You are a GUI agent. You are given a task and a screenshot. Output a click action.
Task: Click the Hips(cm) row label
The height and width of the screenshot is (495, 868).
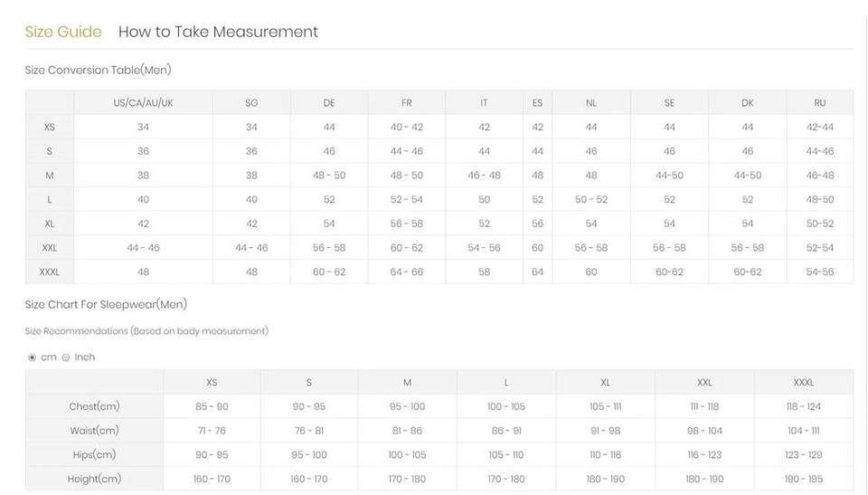pos(94,455)
